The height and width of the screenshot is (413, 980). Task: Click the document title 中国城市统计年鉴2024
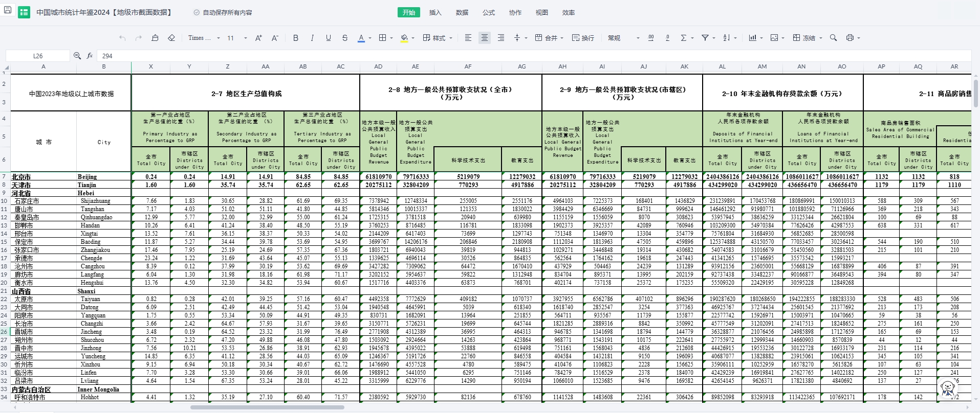pyautogui.click(x=105, y=12)
